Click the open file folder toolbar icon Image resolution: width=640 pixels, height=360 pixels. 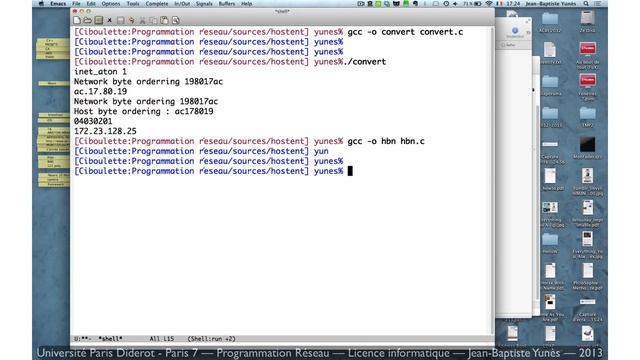coord(88,20)
